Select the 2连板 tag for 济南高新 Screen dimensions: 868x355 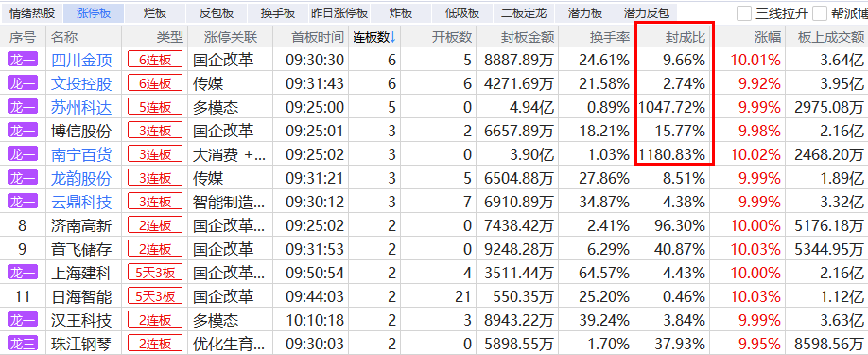155,225
